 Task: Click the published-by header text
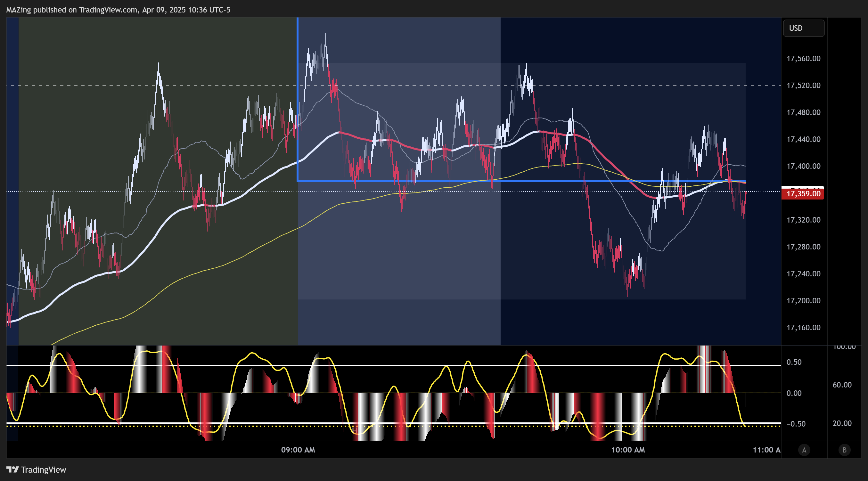(118, 10)
